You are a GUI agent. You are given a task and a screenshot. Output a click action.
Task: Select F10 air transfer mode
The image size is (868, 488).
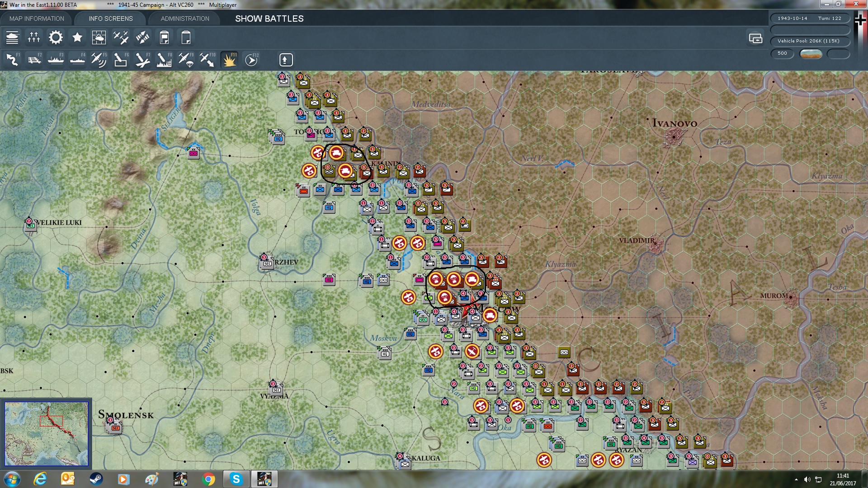(x=208, y=60)
